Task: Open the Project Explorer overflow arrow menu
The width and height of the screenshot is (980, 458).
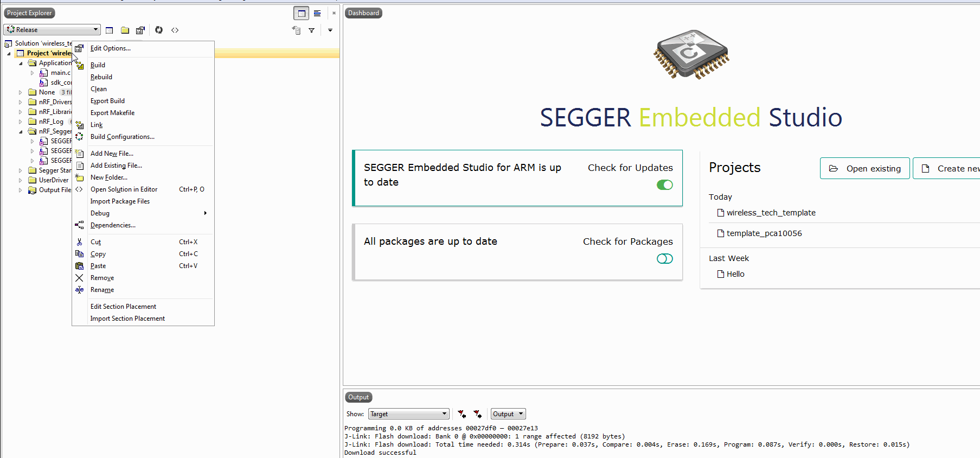Action: click(x=330, y=30)
